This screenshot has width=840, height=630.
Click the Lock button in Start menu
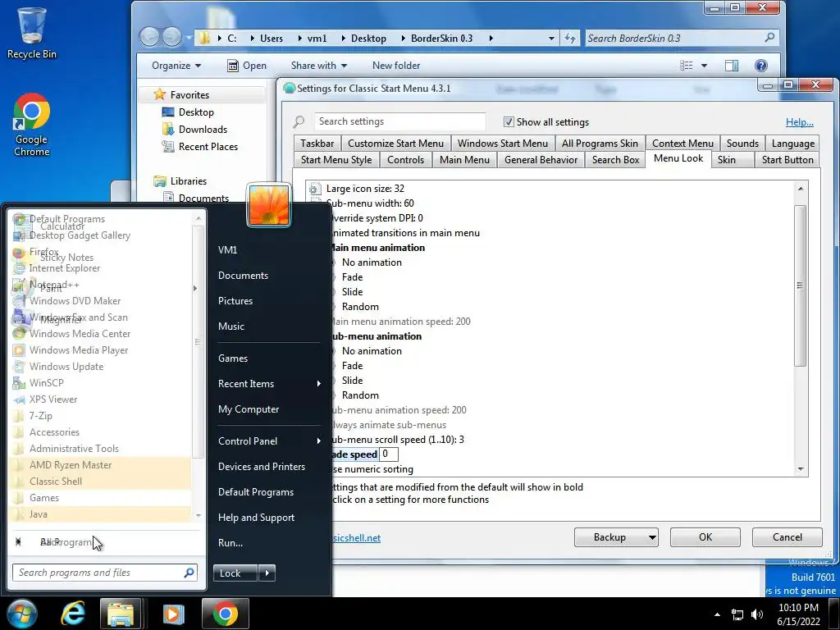click(x=235, y=573)
